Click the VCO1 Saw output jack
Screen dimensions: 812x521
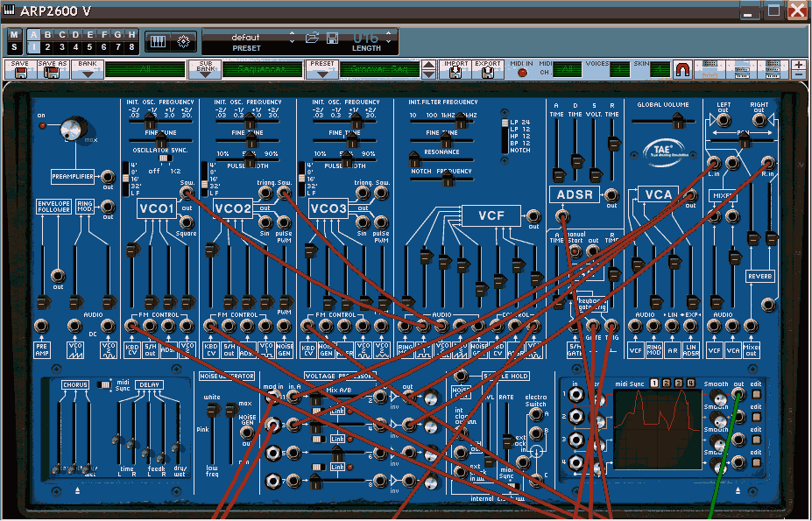coord(186,194)
